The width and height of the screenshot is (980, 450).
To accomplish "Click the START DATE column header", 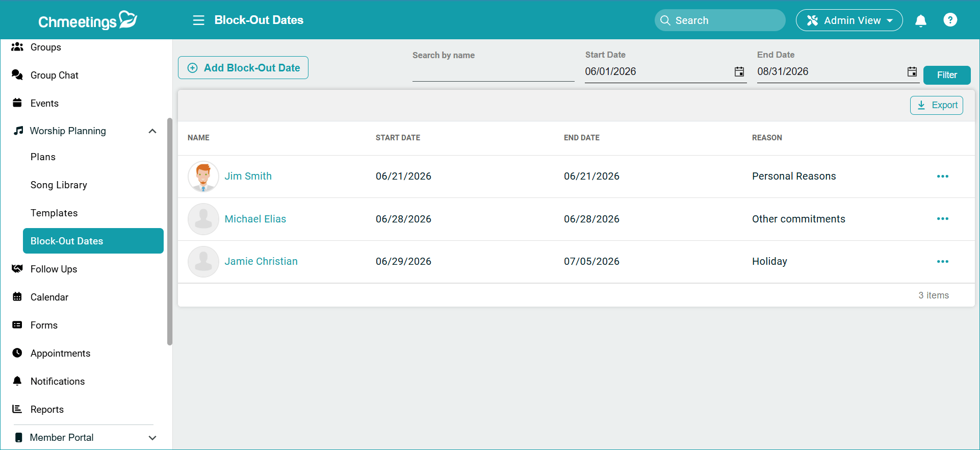I will point(398,138).
